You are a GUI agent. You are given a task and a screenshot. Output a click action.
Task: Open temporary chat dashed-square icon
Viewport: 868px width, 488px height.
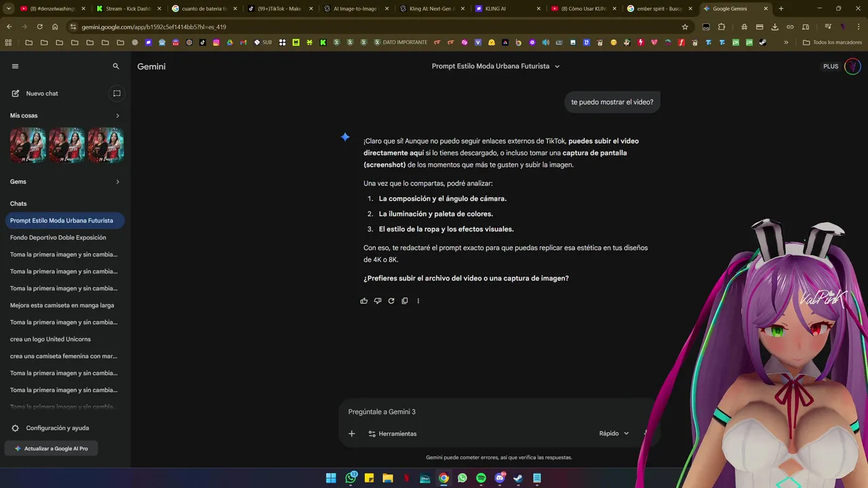point(117,94)
